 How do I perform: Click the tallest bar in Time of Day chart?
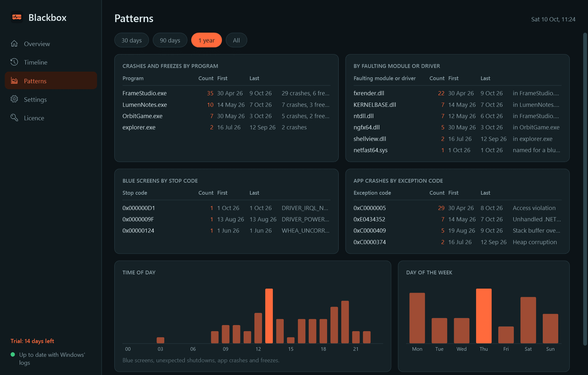[269, 316]
